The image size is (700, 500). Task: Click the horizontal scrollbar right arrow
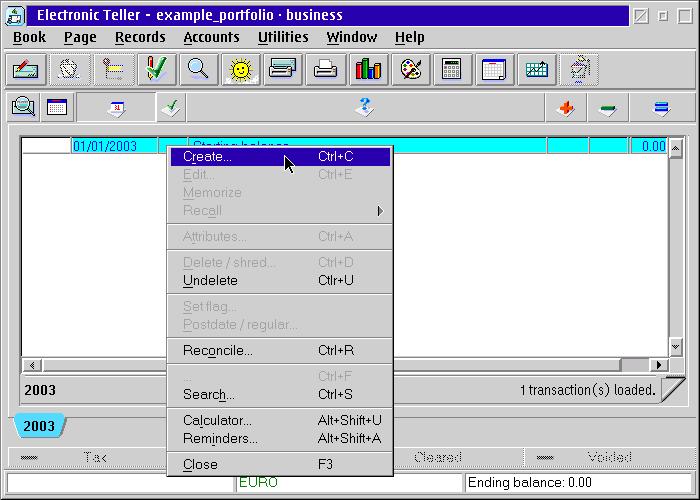[x=659, y=365]
